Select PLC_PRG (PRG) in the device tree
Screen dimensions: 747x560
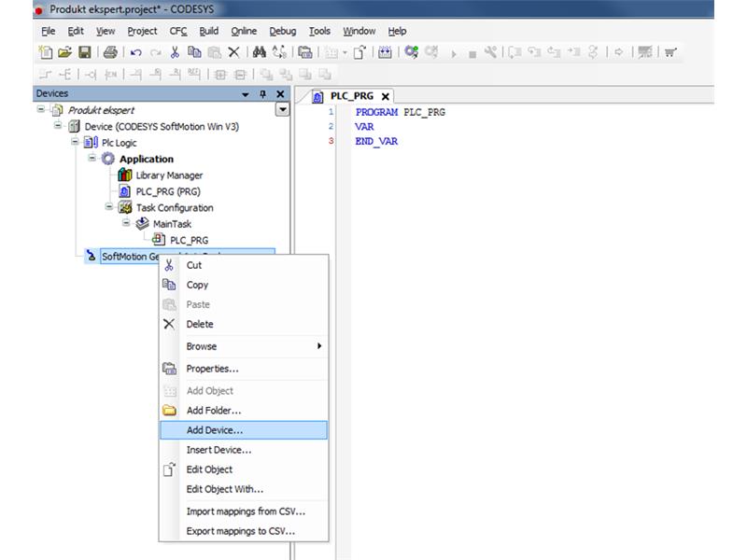click(168, 191)
